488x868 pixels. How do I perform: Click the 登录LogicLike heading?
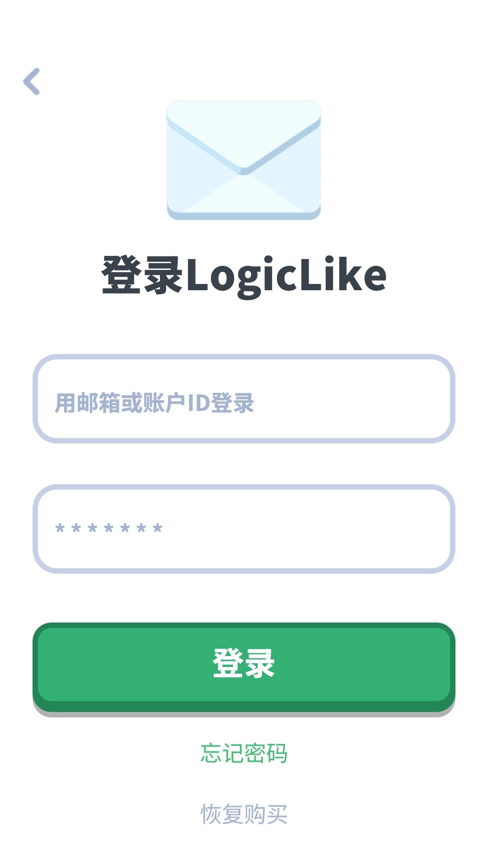pos(244,276)
